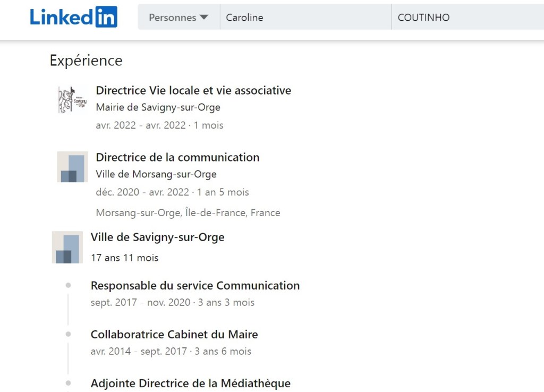Click the LinkedIn logo
The image size is (544, 392).
[x=73, y=16]
